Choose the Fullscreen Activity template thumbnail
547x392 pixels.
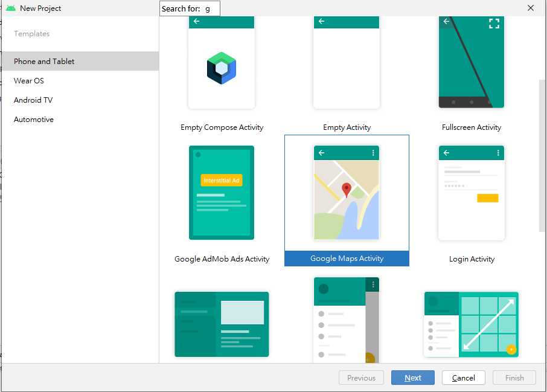472,62
